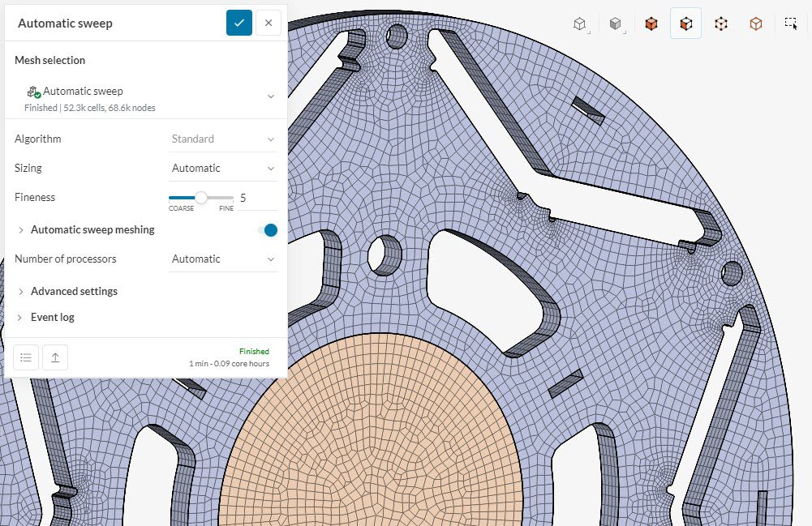Screen dimensions: 812x526
Task: Open the mesh log list icon
Action: (x=26, y=357)
